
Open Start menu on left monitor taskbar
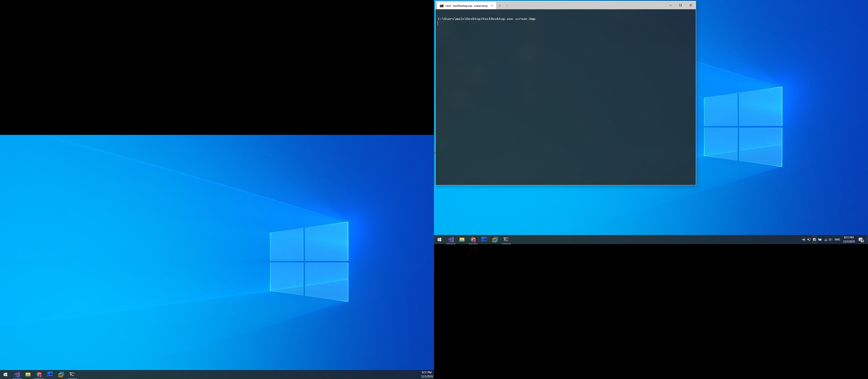[x=5, y=374]
